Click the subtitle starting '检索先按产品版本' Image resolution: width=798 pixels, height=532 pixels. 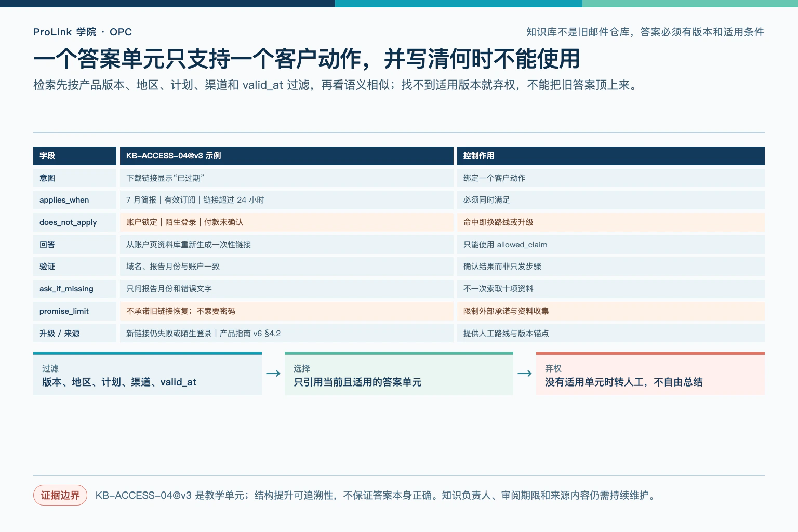click(336, 85)
